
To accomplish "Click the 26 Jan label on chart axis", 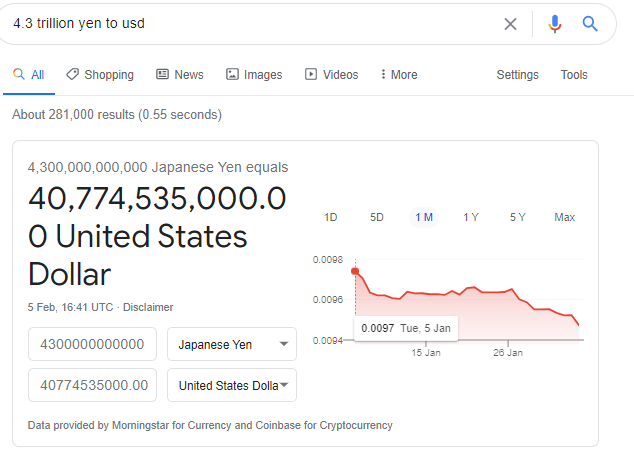I will 508,353.
